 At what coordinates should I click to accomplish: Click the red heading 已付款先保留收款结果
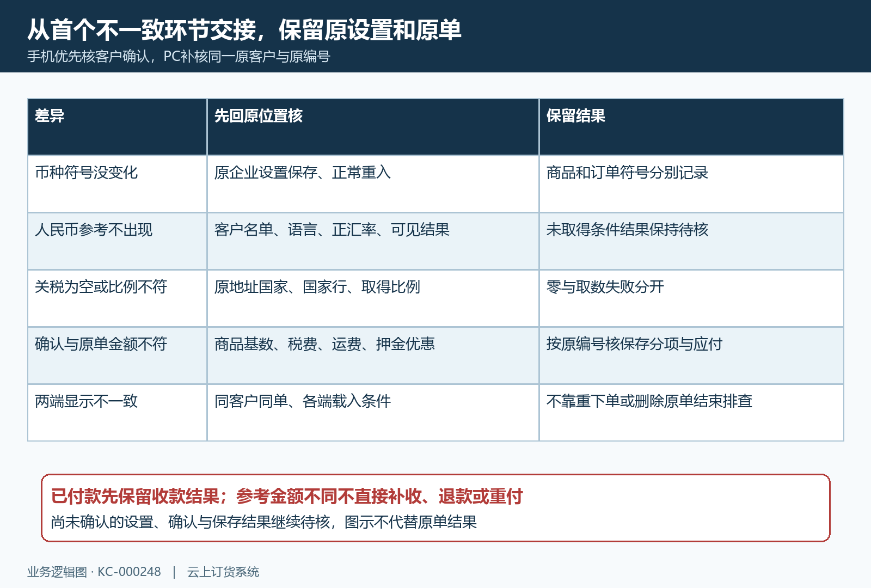(135, 497)
